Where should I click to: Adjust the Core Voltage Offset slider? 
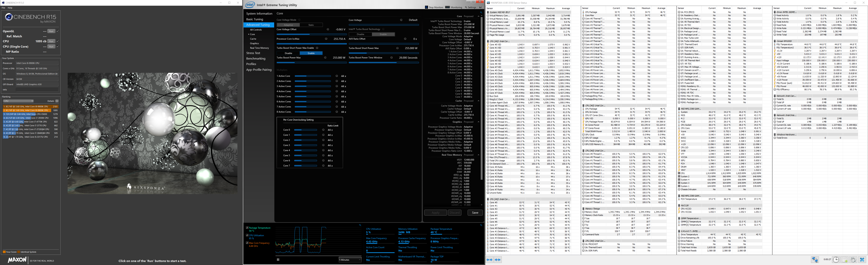click(311, 34)
